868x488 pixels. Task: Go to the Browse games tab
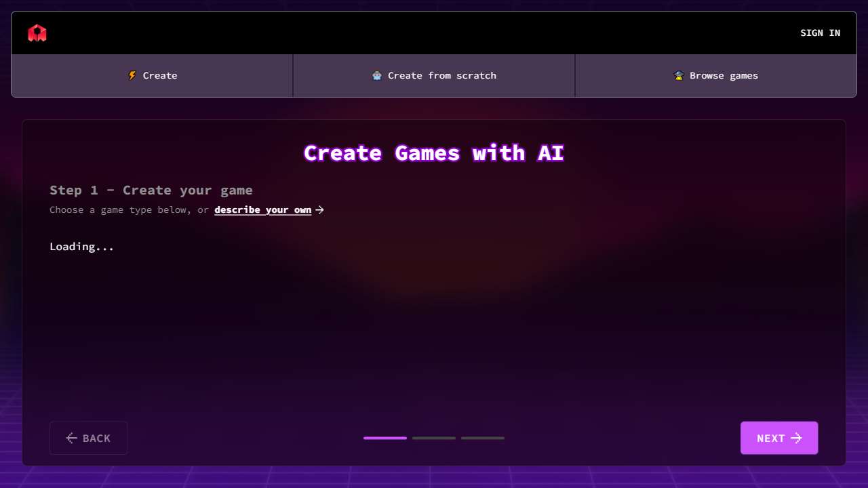716,76
